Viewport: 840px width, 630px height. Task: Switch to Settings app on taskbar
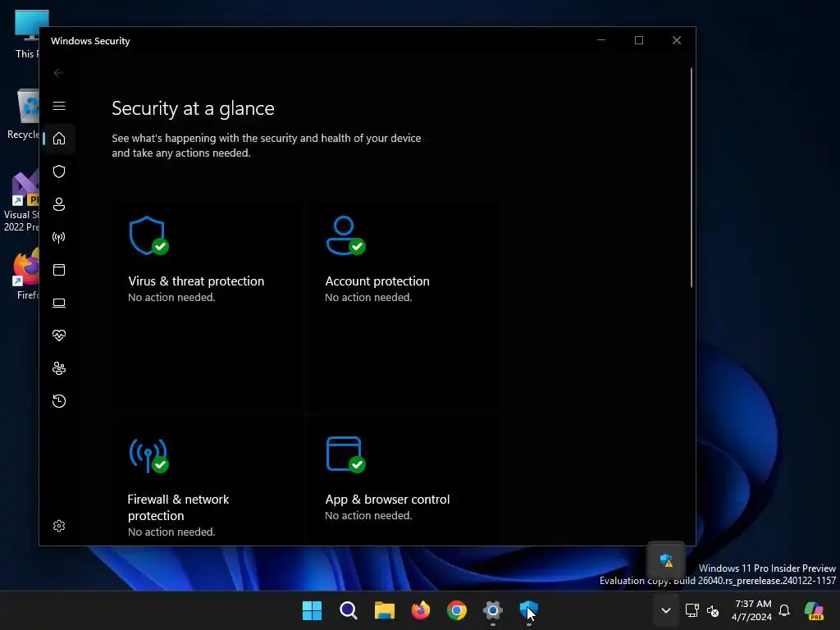click(x=493, y=610)
